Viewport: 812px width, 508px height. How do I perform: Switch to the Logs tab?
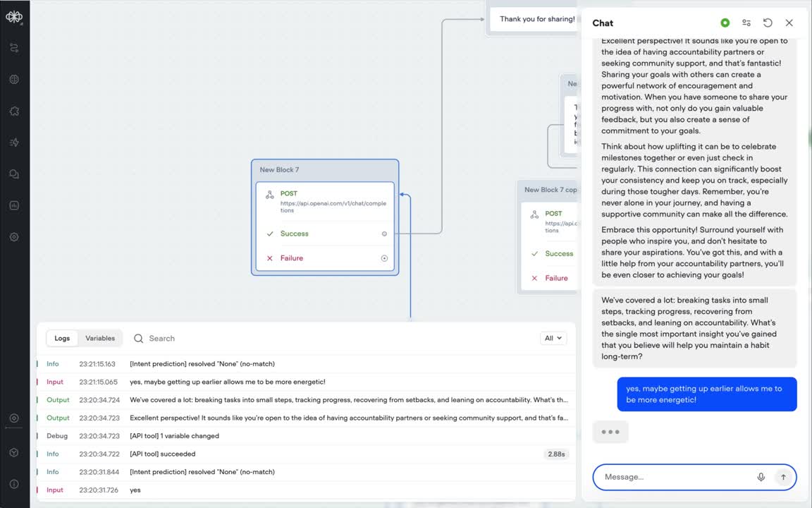62,338
